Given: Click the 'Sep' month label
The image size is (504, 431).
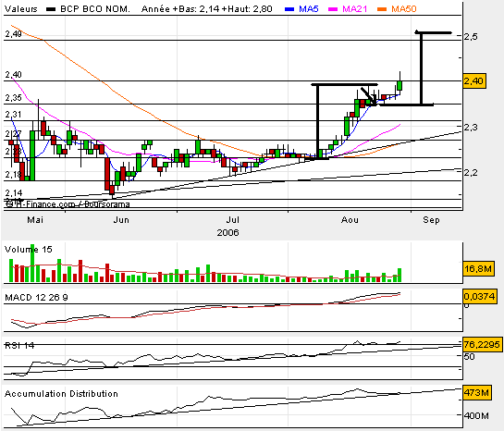Looking at the screenshot, I should (431, 220).
